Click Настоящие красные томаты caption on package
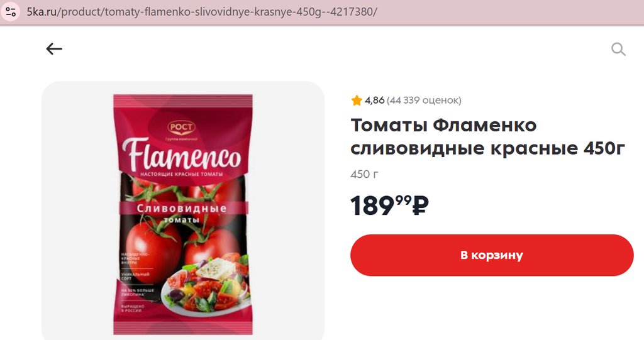 [182, 175]
